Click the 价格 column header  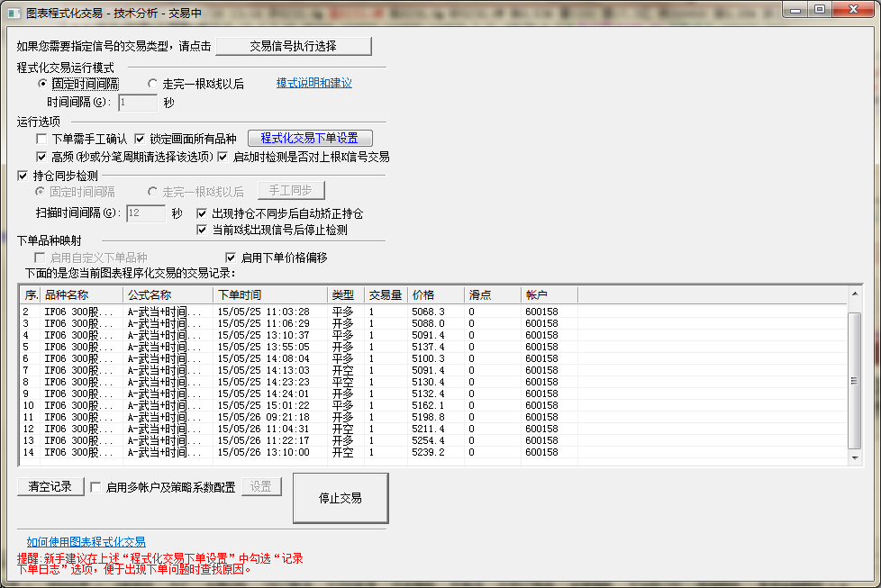[436, 295]
